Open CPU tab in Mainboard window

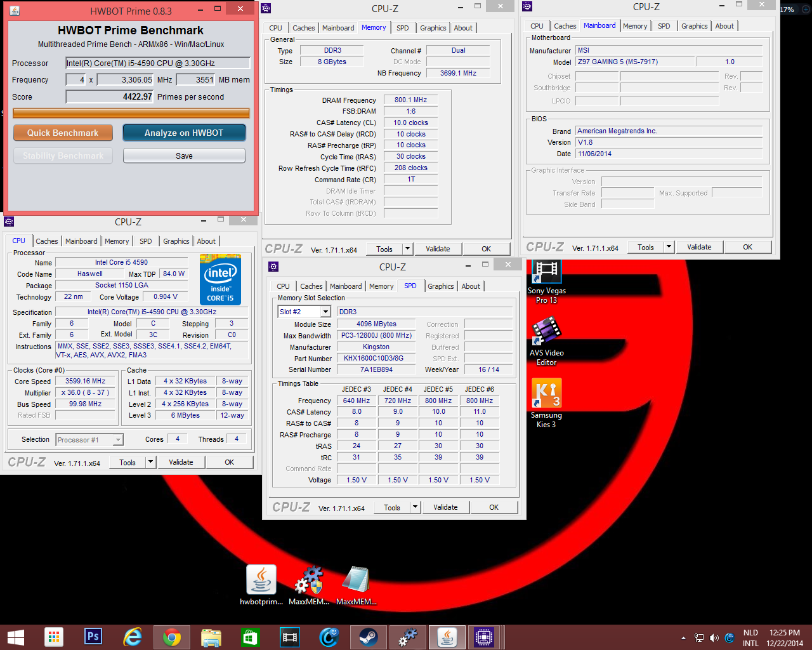point(537,26)
